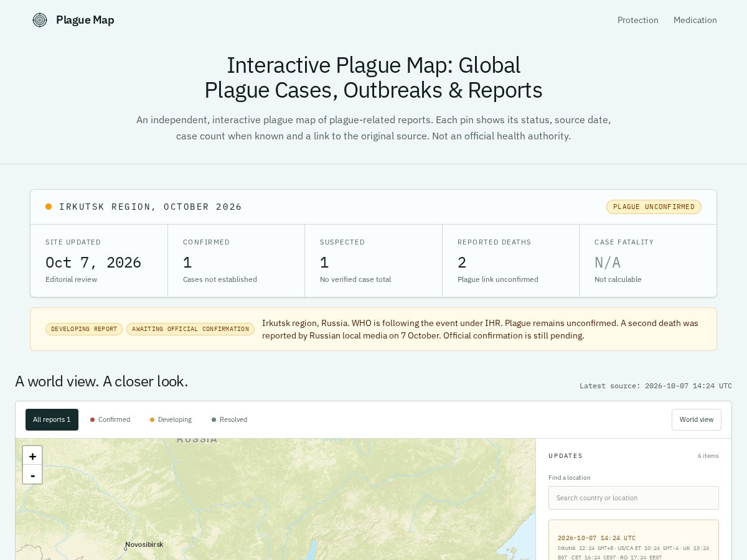Filter map by Confirmed reports
747x560 pixels.
coord(110,419)
